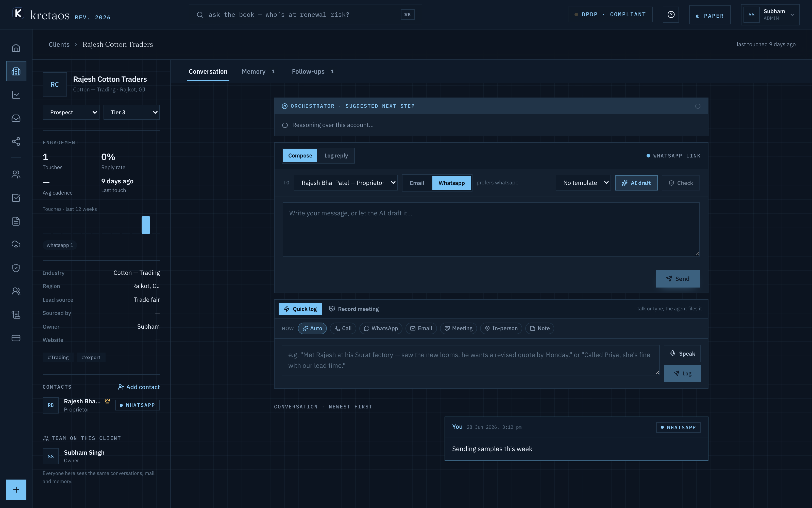Click the #export tag

pos(91,357)
